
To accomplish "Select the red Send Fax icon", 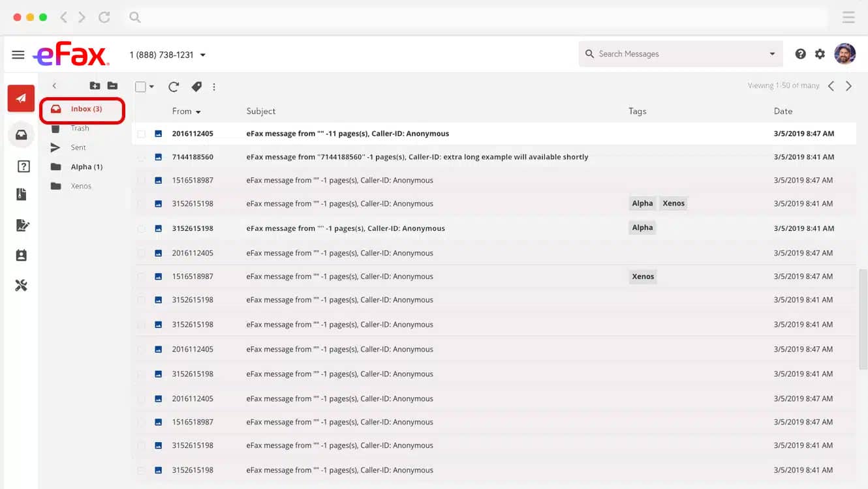I will click(20, 98).
